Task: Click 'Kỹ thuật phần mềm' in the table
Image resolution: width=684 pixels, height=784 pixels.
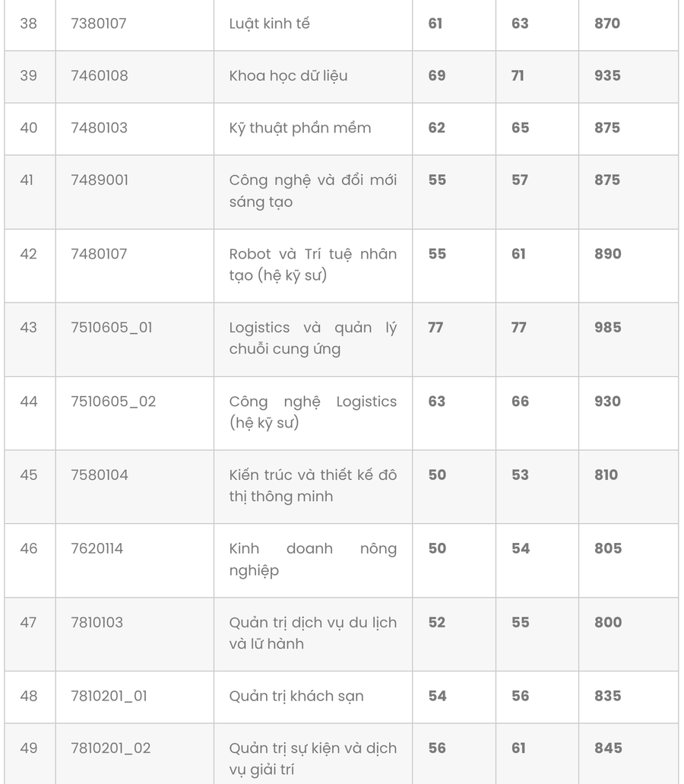Action: [299, 128]
